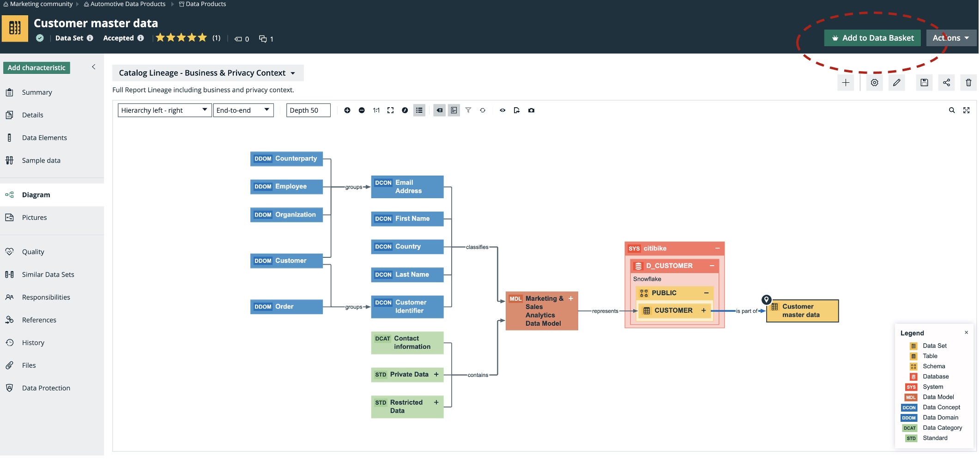The width and height of the screenshot is (980, 462).
Task: Click the zoom out minus icon
Action: 362,110
